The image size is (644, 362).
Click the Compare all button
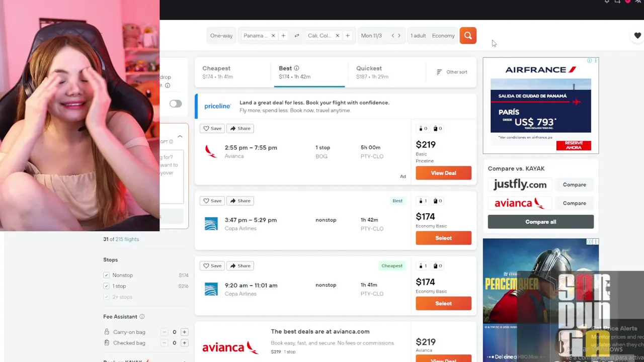540,222
